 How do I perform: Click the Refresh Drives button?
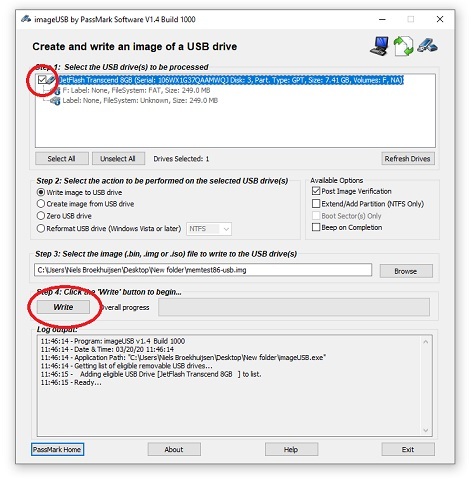(408, 159)
